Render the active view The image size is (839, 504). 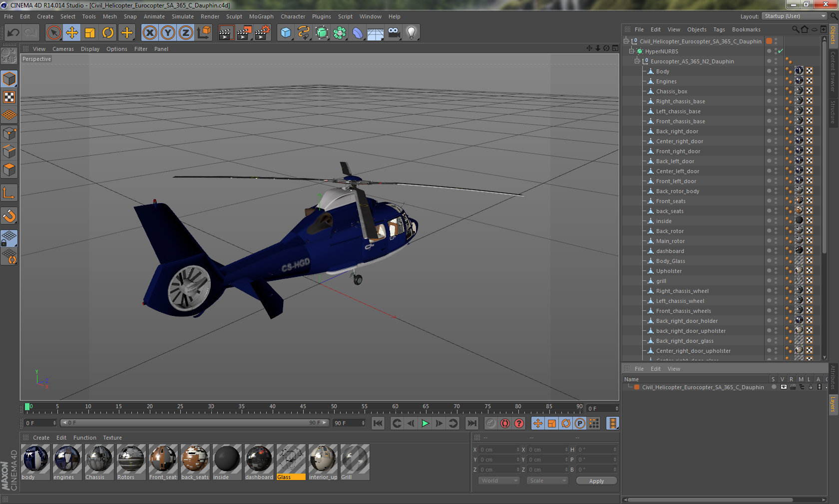click(x=226, y=33)
